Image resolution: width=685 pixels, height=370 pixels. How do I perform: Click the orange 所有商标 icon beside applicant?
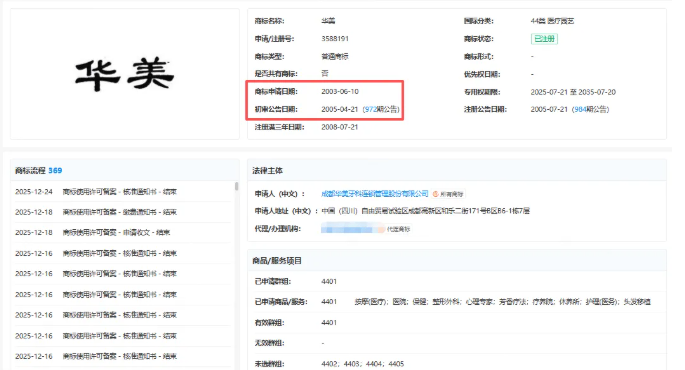[448, 194]
